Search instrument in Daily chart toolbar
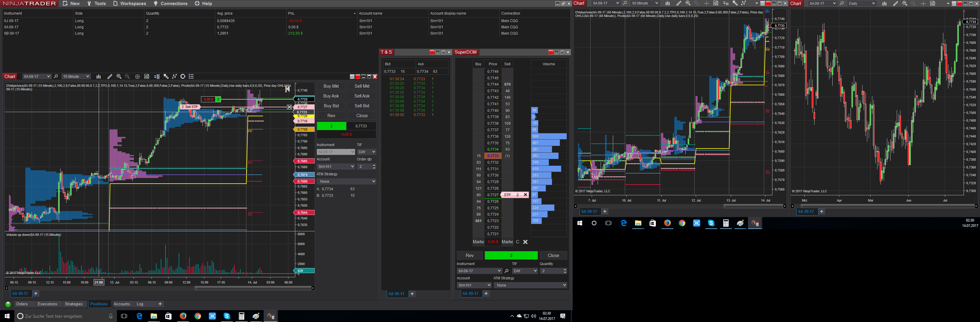The image size is (980, 322). pyautogui.click(x=842, y=3)
